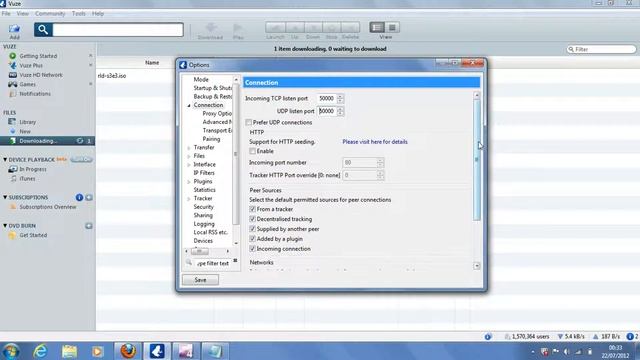This screenshot has height=360, width=640.
Task: Select Statistics in options tree
Action: (204, 190)
